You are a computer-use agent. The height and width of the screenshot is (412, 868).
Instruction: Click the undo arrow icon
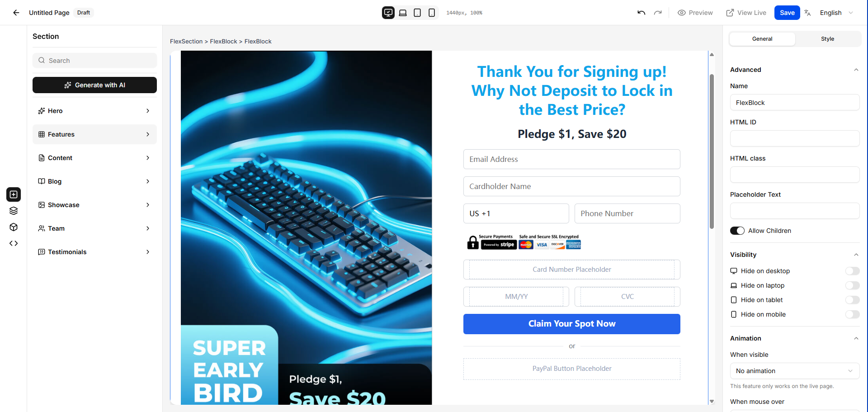point(641,13)
